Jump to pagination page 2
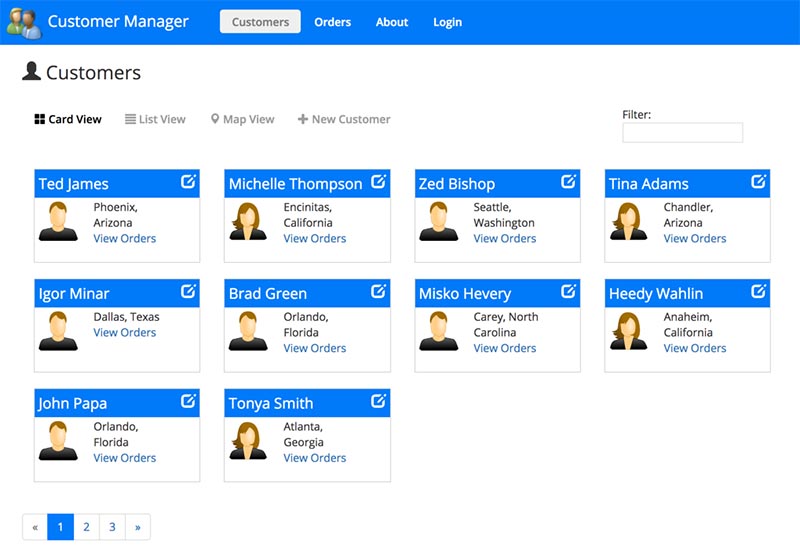Screen dimensions: 800x553 tap(86, 527)
